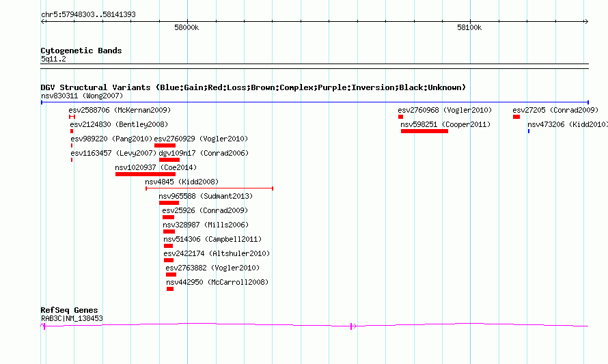The width and height of the screenshot is (608, 364).
Task: Select the 5q11.2 band label
Action: [53, 59]
